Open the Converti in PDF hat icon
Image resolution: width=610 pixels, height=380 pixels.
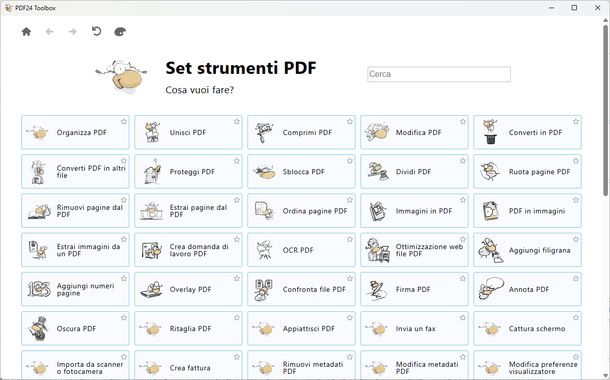(x=490, y=132)
